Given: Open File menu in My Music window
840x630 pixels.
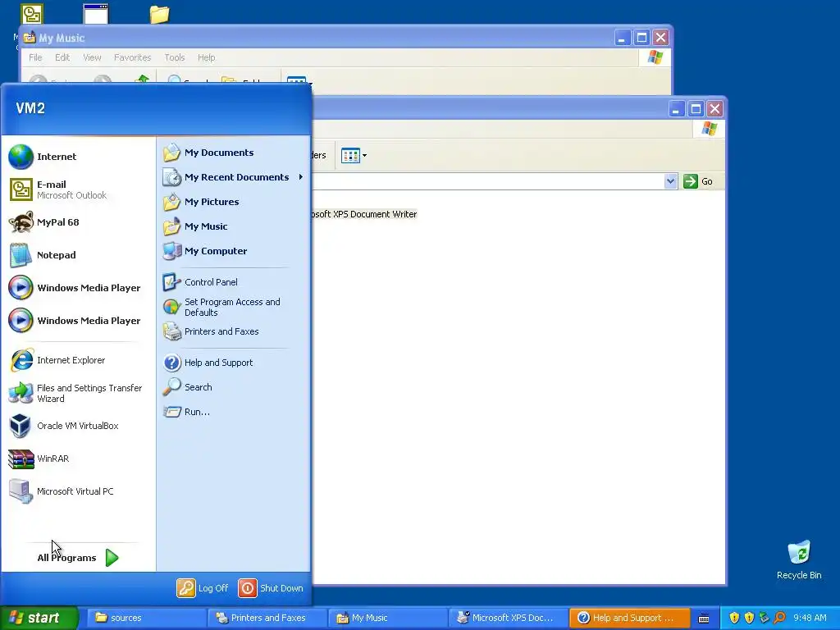Looking at the screenshot, I should point(35,57).
